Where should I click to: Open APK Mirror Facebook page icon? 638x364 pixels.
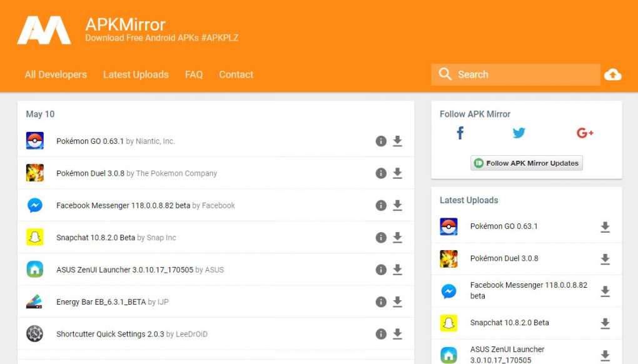[x=460, y=133]
